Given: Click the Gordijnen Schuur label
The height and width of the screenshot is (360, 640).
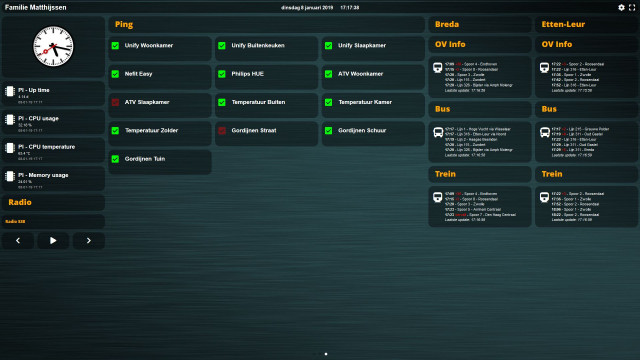Looking at the screenshot, I should click(362, 131).
